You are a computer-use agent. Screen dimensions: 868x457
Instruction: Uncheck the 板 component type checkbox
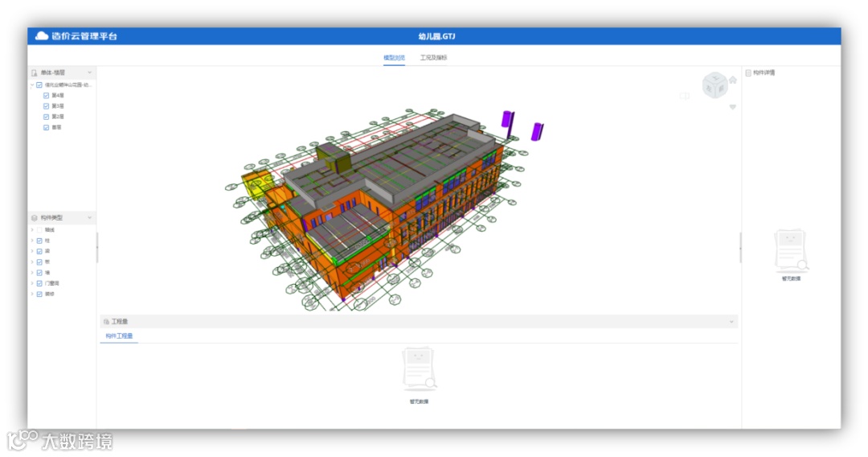tap(39, 262)
